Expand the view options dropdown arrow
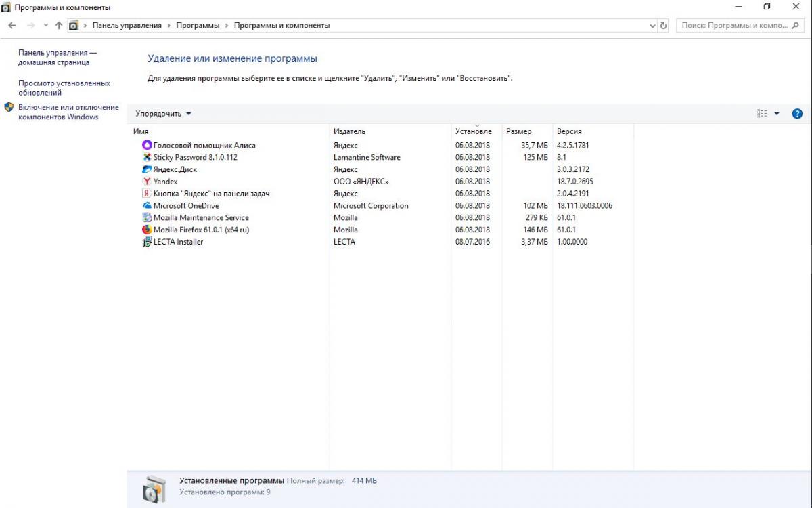 [777, 114]
